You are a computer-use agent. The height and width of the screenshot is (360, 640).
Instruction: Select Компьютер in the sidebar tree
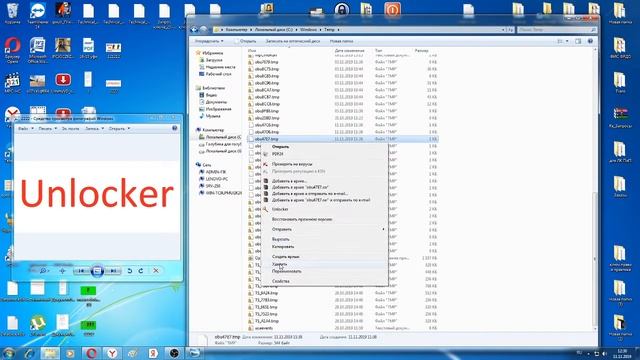click(213, 130)
